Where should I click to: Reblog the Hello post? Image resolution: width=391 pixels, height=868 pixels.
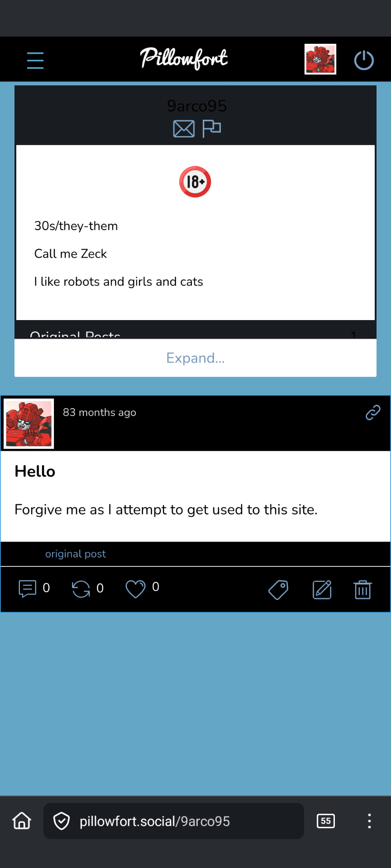coord(81,589)
